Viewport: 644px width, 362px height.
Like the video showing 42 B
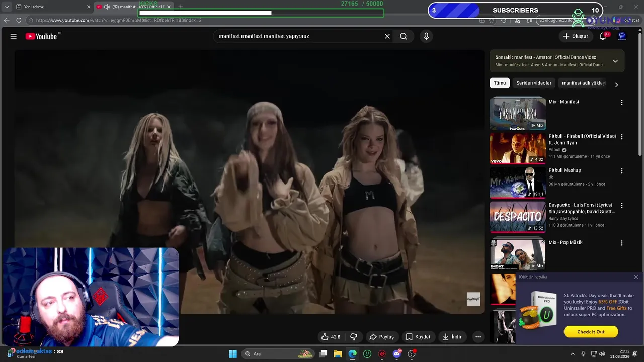[x=331, y=337]
